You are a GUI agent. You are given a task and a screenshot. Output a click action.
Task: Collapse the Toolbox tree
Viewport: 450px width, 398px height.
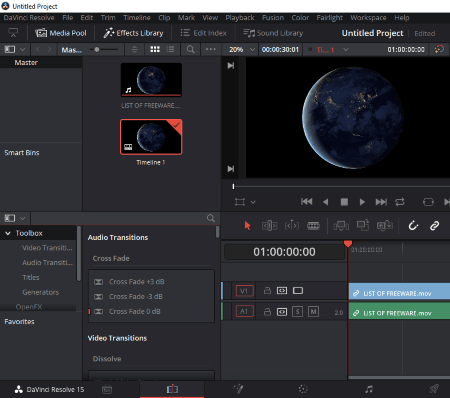pyautogui.click(x=8, y=233)
